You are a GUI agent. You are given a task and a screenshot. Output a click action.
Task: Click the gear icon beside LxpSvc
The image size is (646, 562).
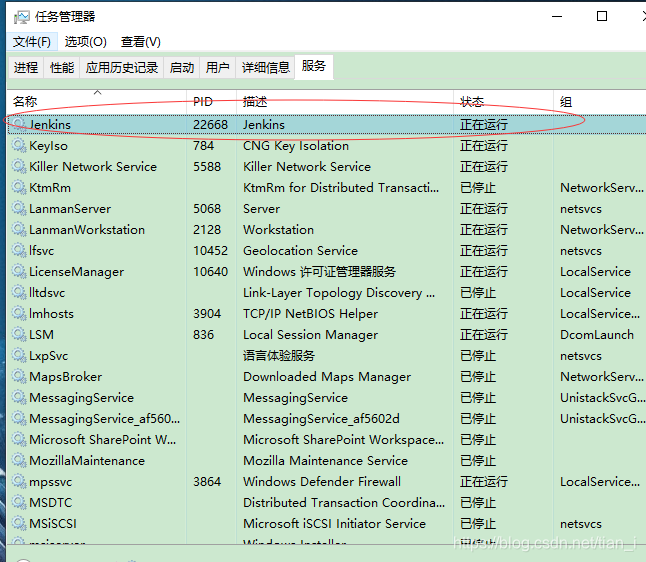coord(19,355)
